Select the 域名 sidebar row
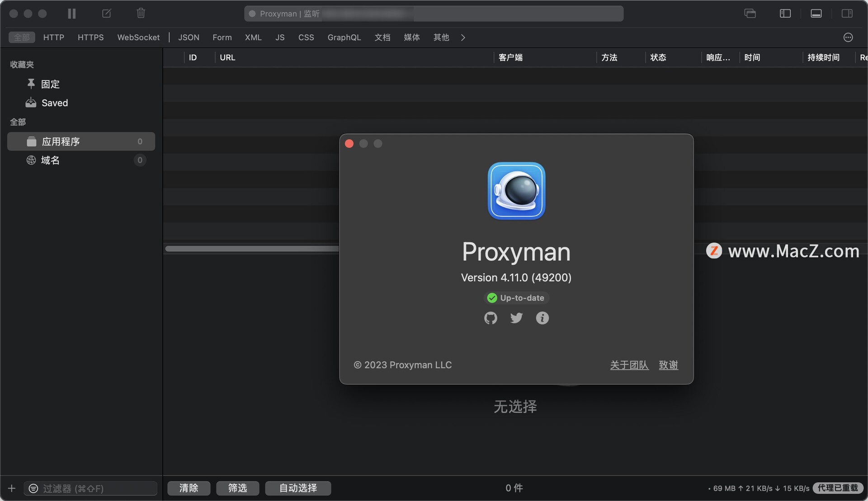 [x=81, y=160]
